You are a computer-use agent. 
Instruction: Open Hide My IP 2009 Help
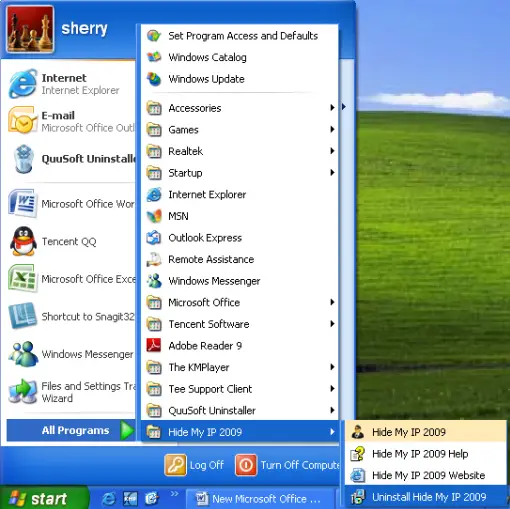coord(426,454)
